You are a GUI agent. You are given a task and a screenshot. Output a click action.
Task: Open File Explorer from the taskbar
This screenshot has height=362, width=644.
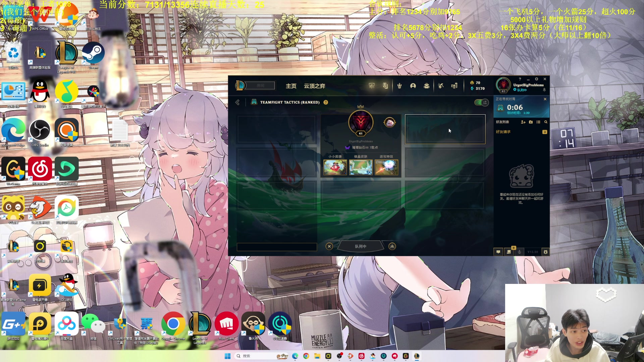pos(317,356)
